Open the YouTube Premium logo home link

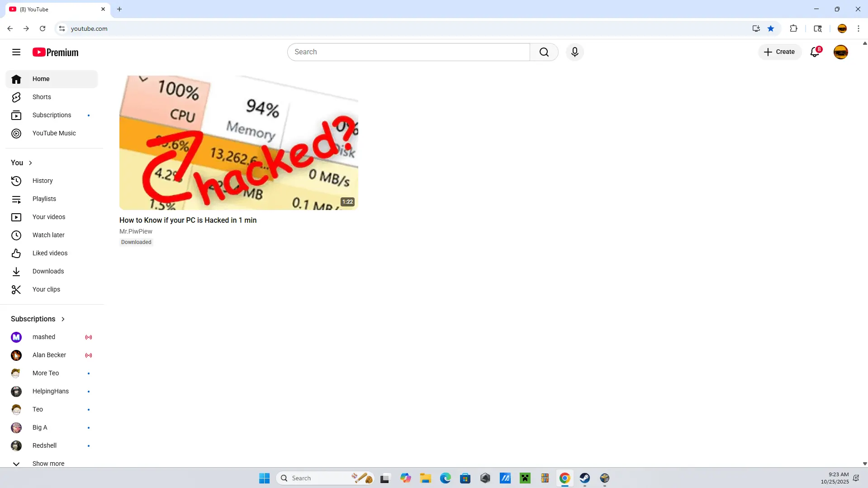point(55,53)
